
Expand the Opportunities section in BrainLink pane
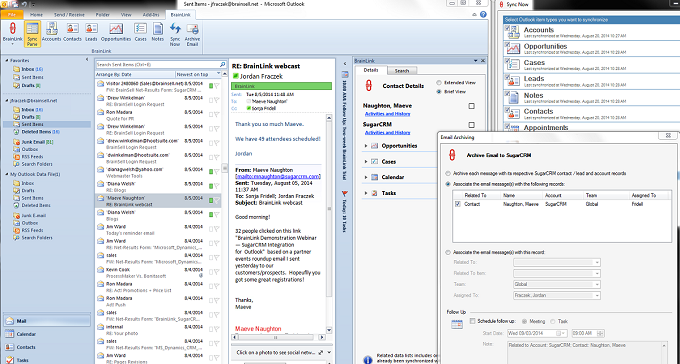[366, 146]
